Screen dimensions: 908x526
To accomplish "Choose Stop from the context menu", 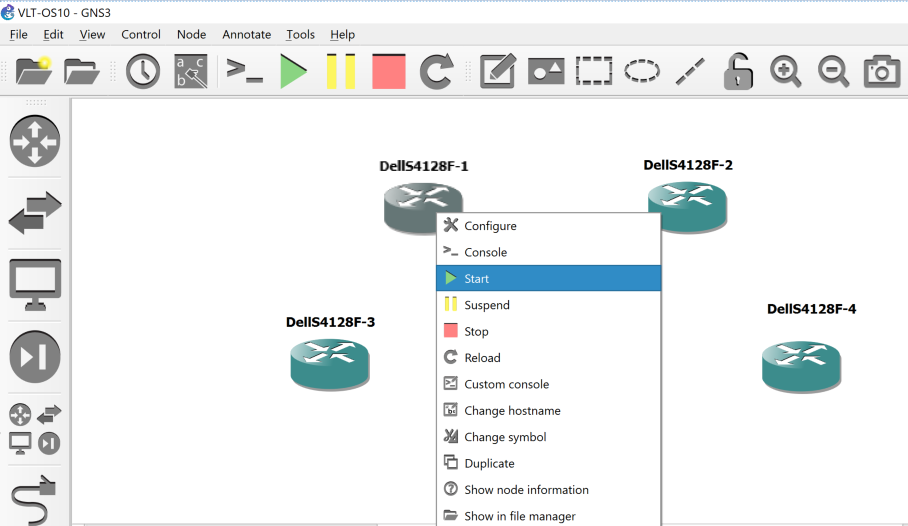I will (x=548, y=331).
